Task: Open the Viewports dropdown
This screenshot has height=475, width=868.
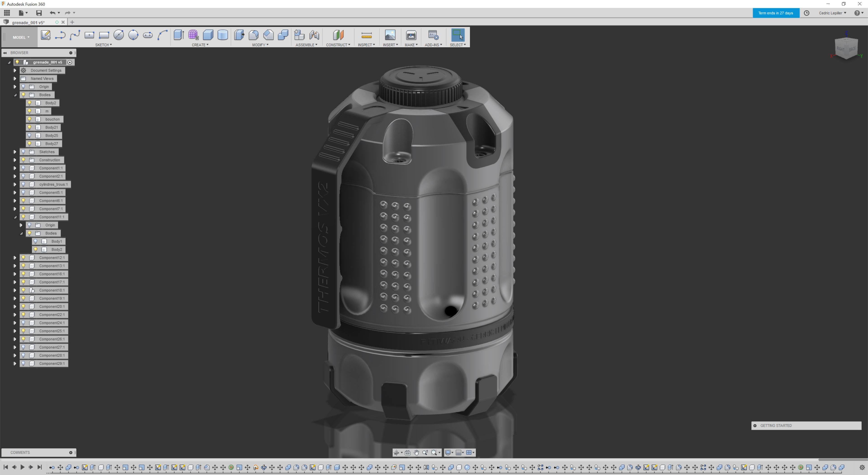Action: point(470,452)
